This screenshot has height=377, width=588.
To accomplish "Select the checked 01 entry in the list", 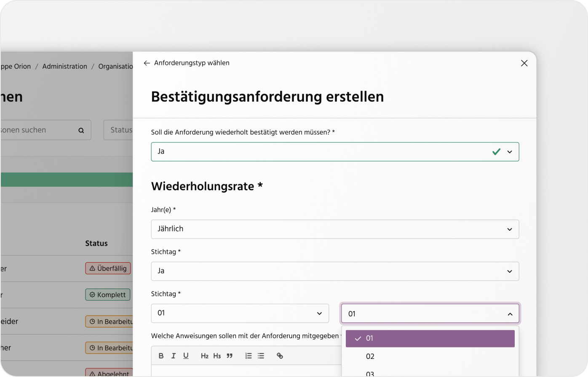I will 430,338.
